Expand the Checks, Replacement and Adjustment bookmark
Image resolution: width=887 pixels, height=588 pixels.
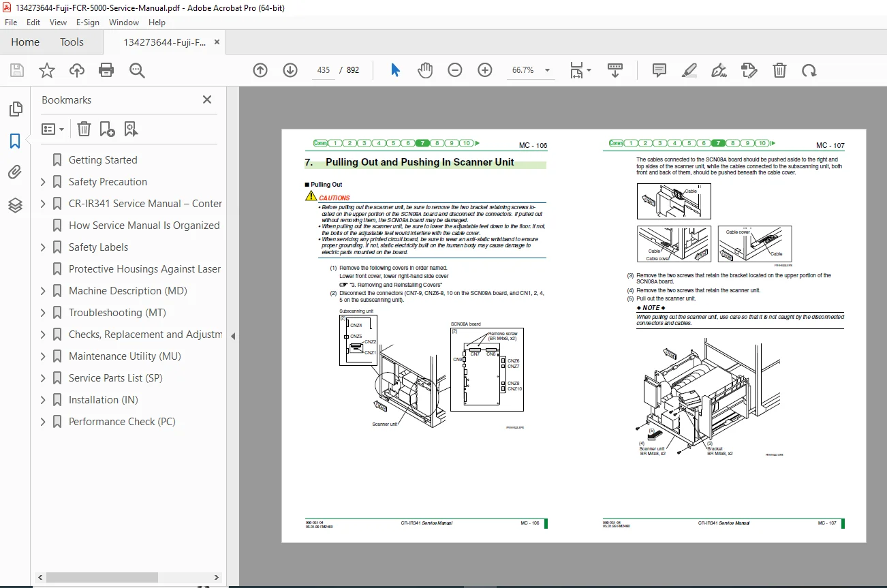(x=43, y=335)
